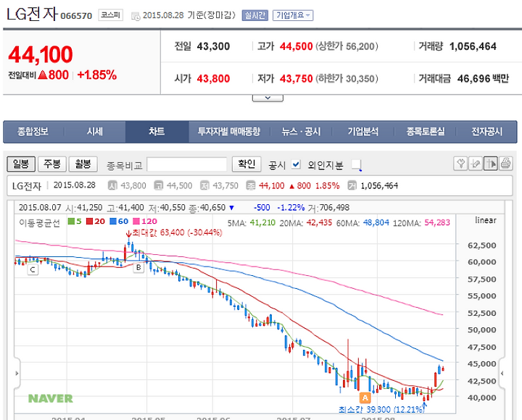Image resolution: width=522 pixels, height=420 pixels.
Task: Click the 고가 value 44,500
Action: pos(297,46)
